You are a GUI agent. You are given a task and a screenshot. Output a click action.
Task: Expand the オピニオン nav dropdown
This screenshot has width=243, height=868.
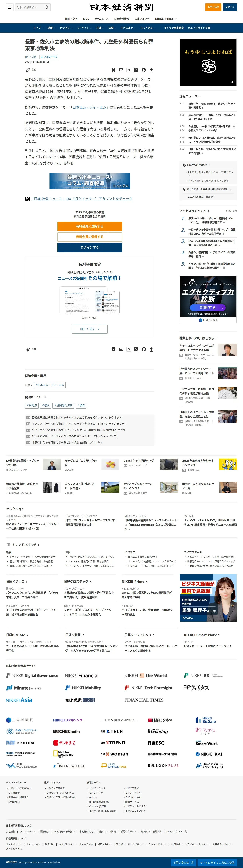pos(129,28)
